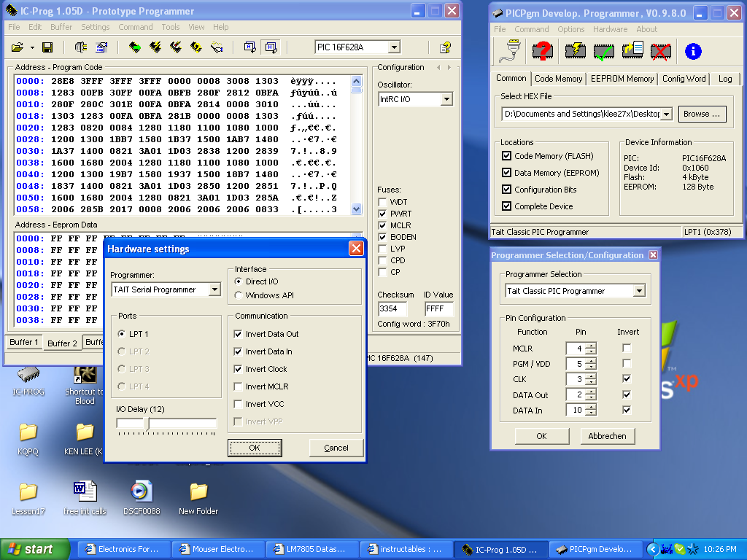Click the Configuration panel's right arrow
The image size is (747, 560).
(x=449, y=68)
